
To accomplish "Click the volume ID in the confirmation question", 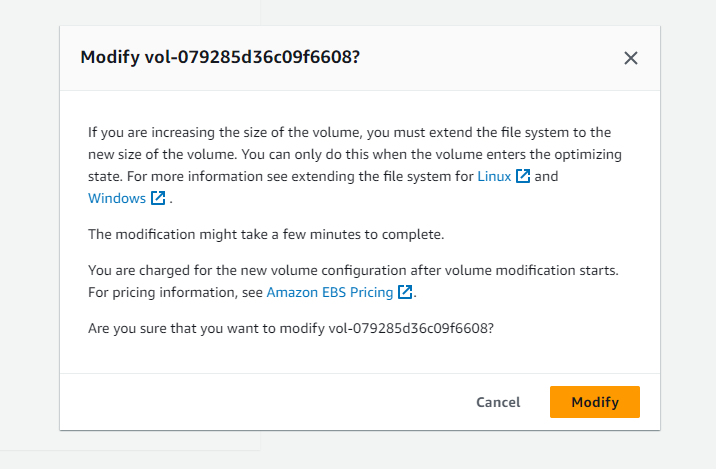I will [x=409, y=328].
